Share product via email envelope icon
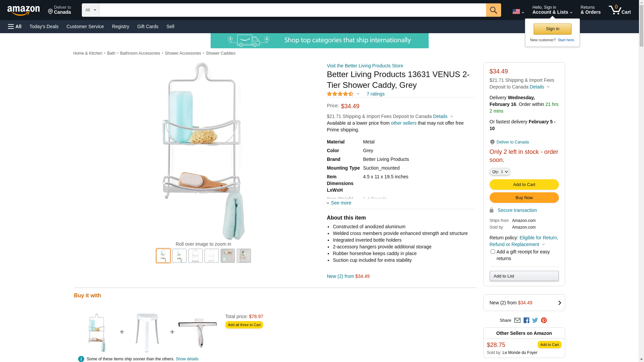Screen dimensions: 644x362 (x=517, y=320)
